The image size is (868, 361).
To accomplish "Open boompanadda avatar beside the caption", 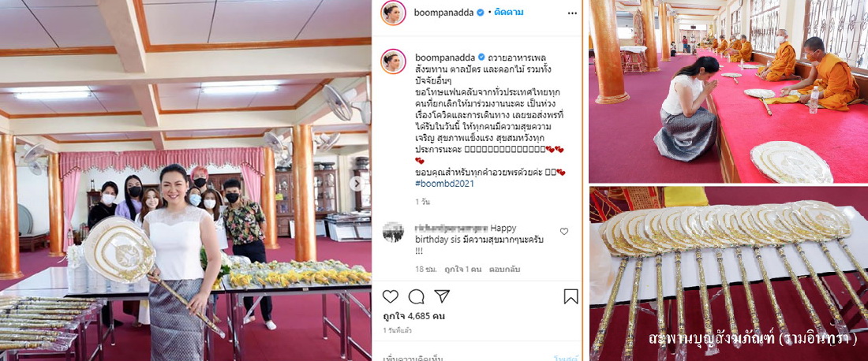I will click(394, 61).
